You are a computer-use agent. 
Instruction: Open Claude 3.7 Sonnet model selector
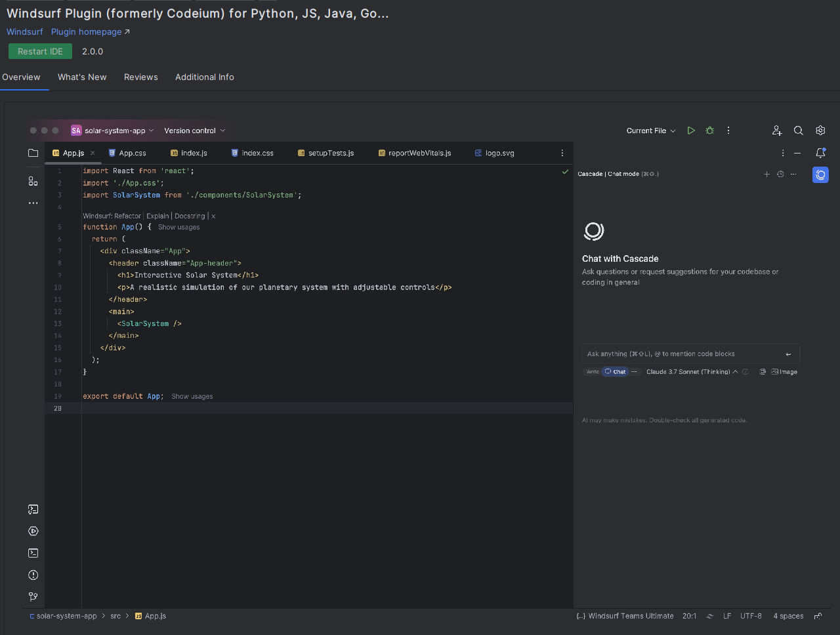point(692,372)
